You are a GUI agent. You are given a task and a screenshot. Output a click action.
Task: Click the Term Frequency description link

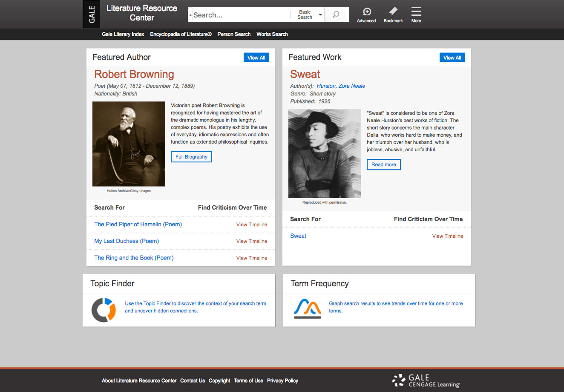coord(396,307)
